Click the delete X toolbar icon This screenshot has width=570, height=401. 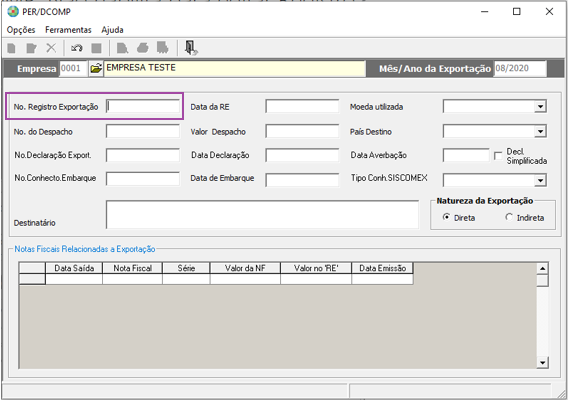pos(51,48)
